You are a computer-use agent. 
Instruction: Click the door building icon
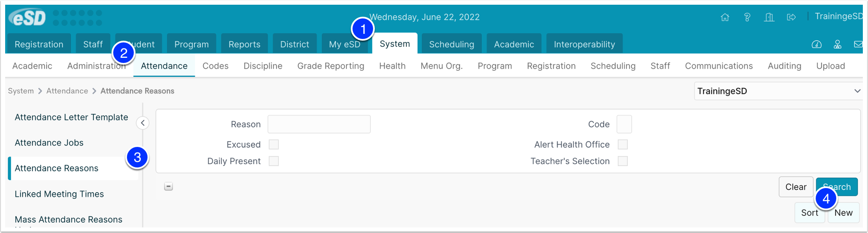coord(769,17)
